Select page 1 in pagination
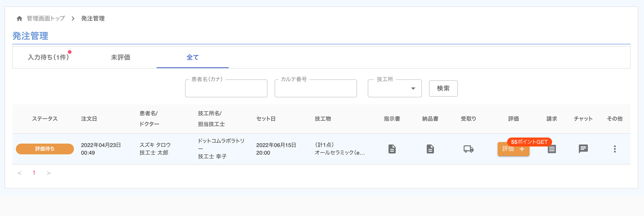644x216 pixels. pos(34,173)
